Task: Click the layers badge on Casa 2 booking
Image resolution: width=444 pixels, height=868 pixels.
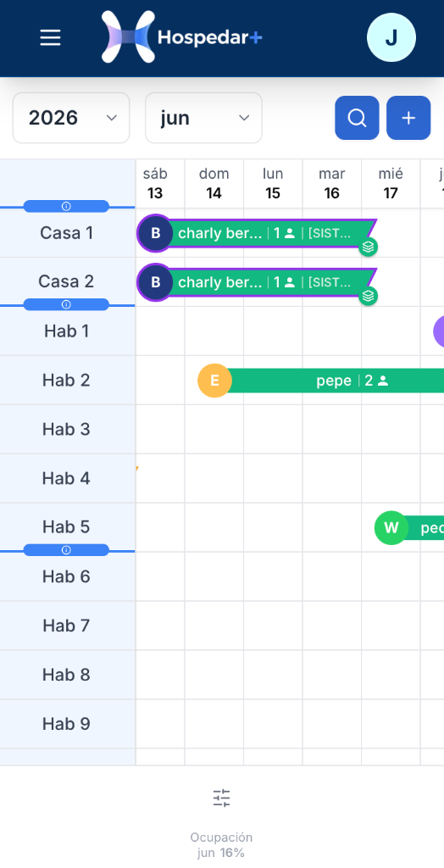Action: click(369, 297)
